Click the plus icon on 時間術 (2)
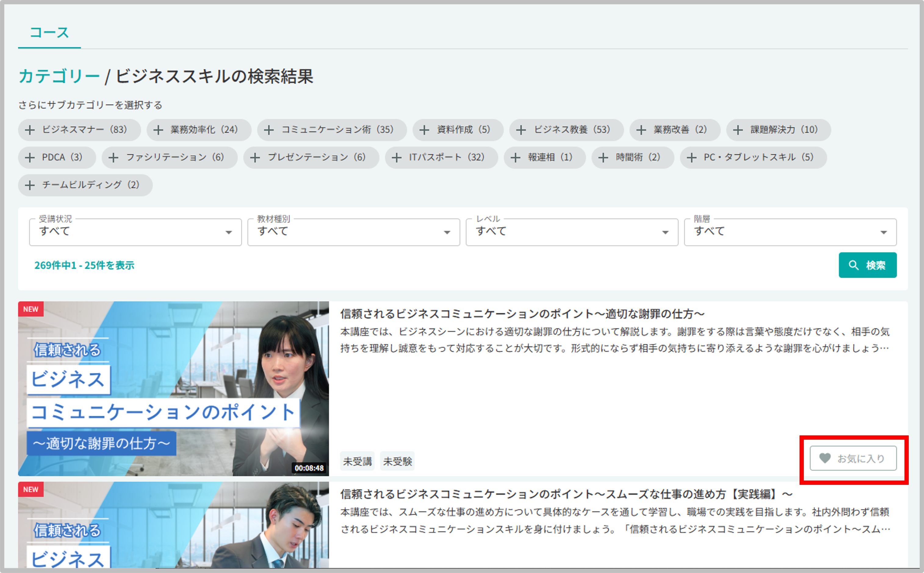Viewport: 924px width, 573px height. tap(603, 158)
